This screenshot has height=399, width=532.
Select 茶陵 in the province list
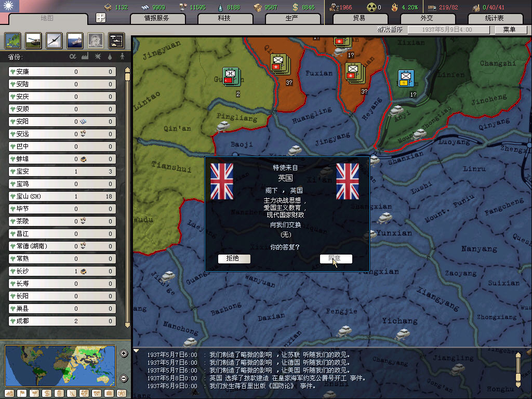pyautogui.click(x=62, y=221)
